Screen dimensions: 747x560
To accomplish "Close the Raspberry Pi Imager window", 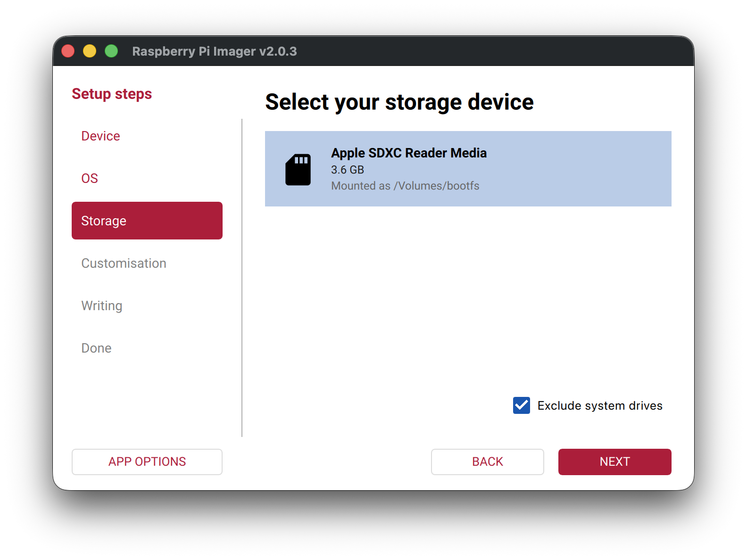I will click(68, 51).
